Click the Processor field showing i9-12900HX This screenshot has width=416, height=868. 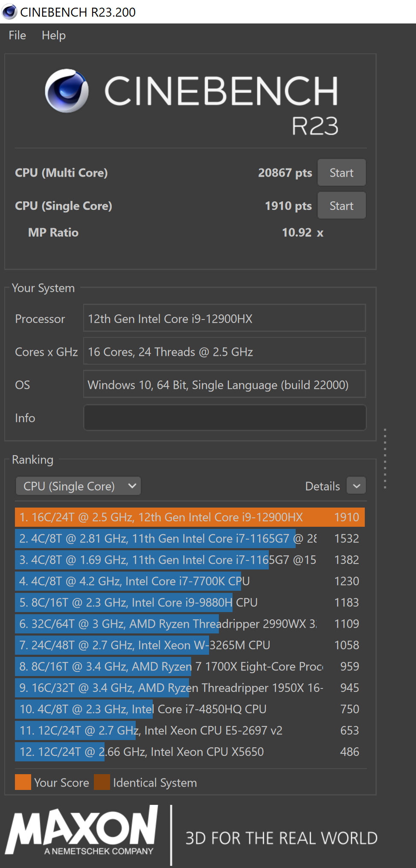pos(224,318)
